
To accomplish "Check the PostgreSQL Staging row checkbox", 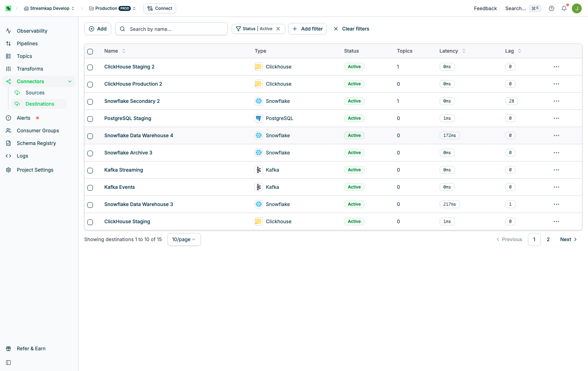I will click(90, 119).
